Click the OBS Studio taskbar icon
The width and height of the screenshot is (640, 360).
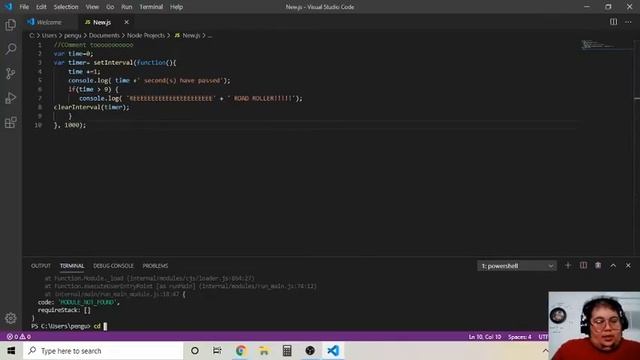[310, 351]
